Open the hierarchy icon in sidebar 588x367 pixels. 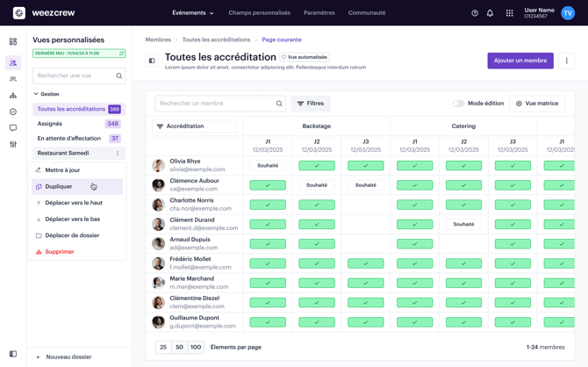13,96
